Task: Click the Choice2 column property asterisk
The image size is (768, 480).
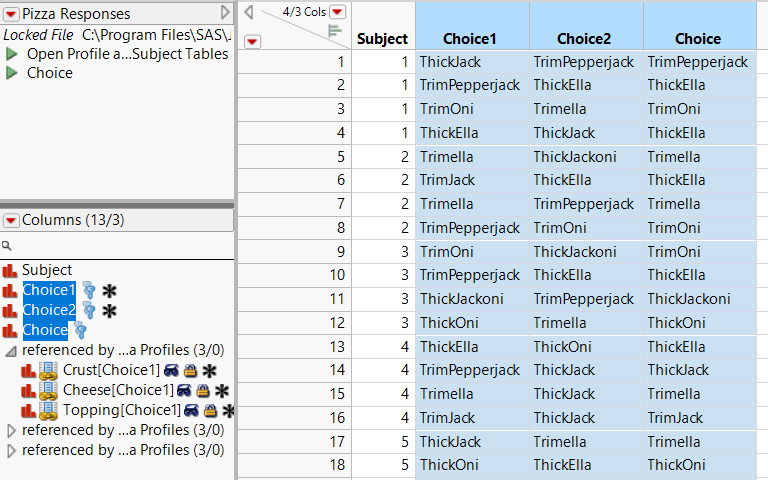Action: click(109, 311)
